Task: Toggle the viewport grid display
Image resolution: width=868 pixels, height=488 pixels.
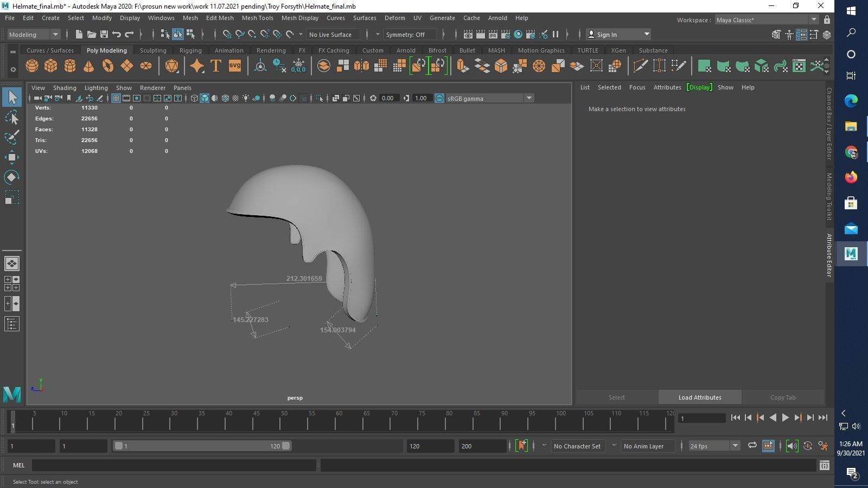Action: [116, 98]
